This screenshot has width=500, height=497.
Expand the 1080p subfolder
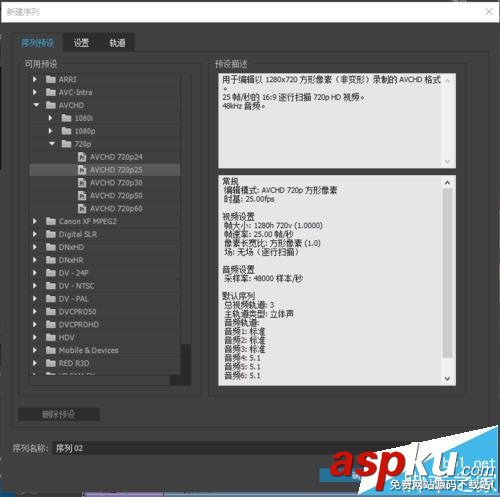pos(50,131)
